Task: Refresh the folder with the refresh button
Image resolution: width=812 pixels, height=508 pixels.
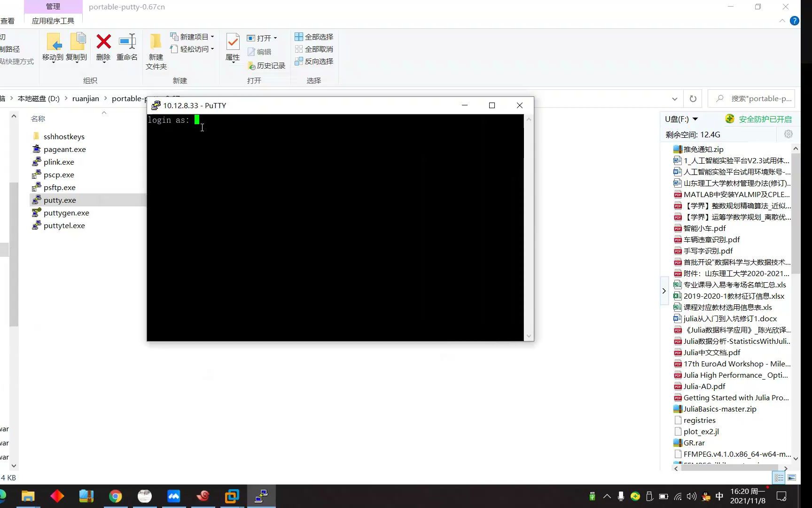Action: [x=693, y=98]
